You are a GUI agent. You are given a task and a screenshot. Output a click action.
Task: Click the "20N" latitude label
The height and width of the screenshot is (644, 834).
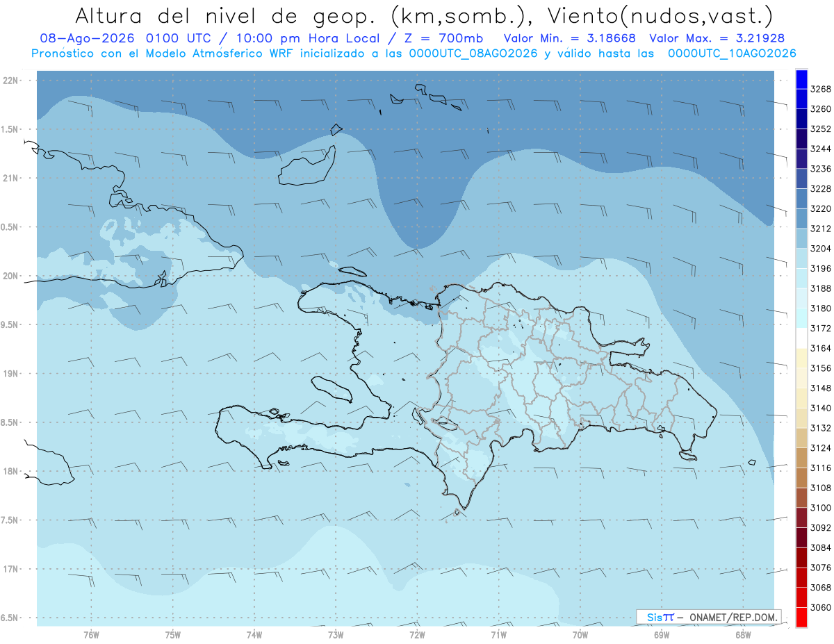click(x=10, y=276)
